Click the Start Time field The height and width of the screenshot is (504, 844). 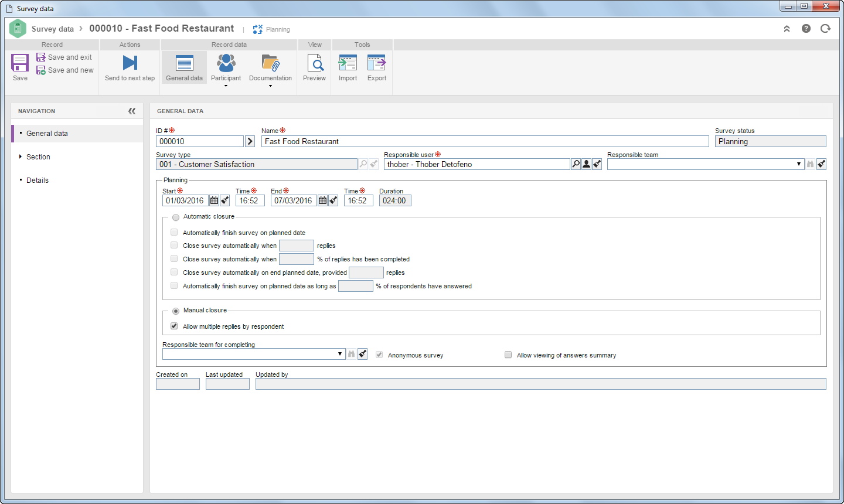(x=250, y=200)
